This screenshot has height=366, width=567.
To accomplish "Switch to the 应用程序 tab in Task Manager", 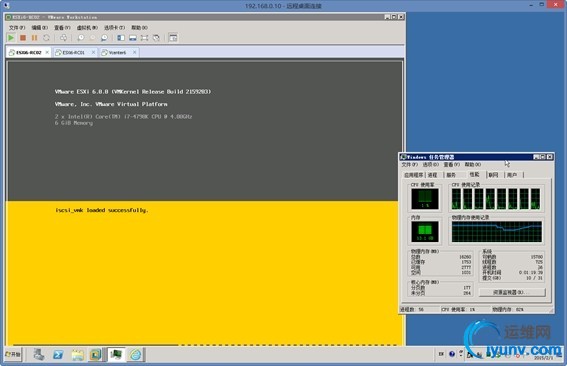I will (x=413, y=175).
